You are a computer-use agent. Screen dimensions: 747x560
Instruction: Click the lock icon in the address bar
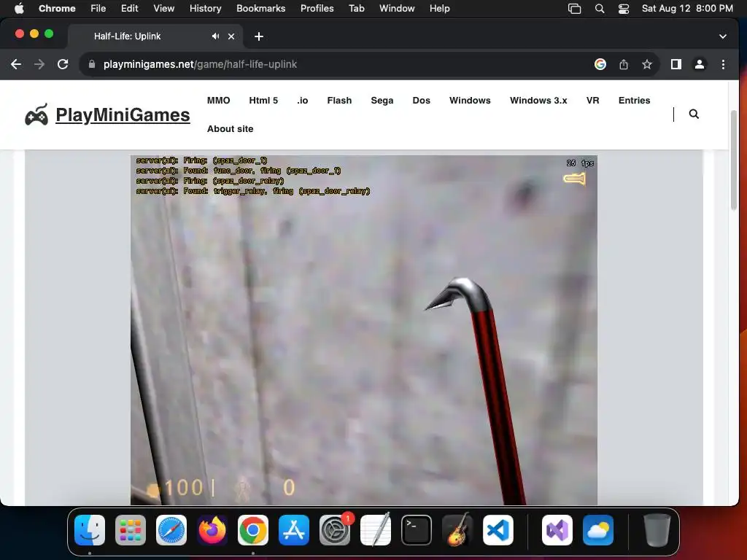(x=92, y=64)
